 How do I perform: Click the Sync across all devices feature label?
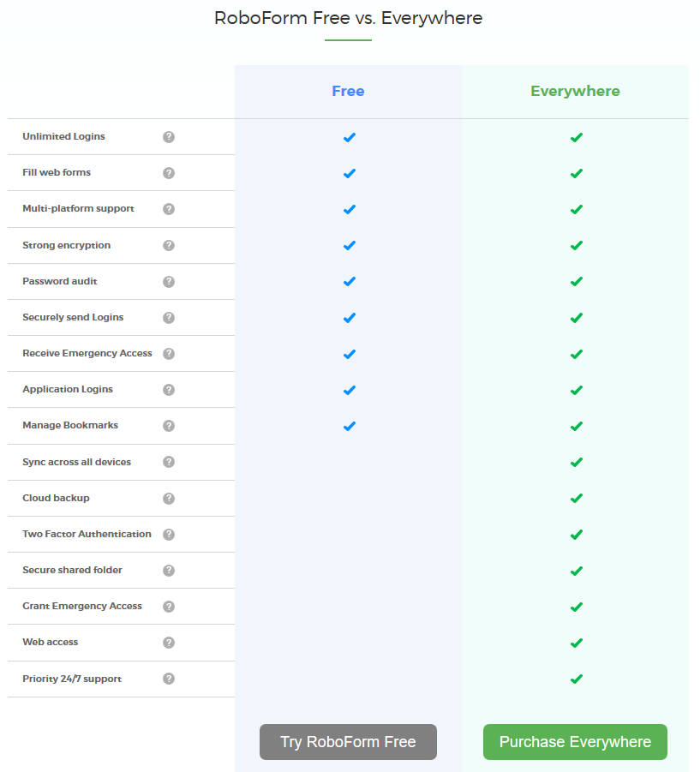point(77,462)
